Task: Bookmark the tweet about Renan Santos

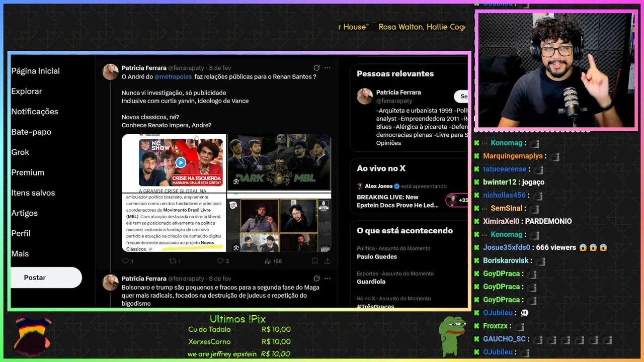Action: pos(315,261)
